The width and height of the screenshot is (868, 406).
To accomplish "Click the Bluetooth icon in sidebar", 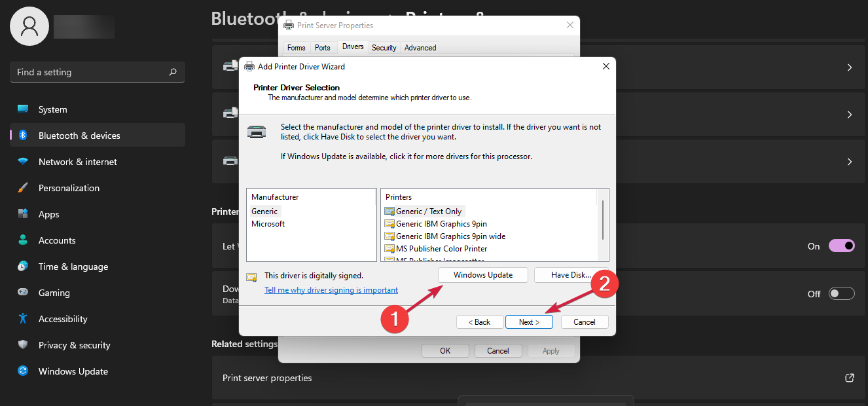I will [x=23, y=136].
